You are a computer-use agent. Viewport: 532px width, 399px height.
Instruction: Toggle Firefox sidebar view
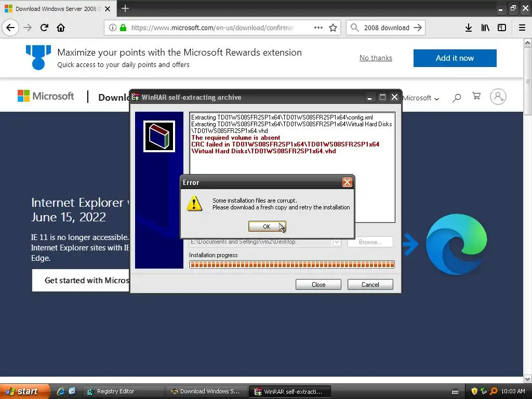coord(502,28)
